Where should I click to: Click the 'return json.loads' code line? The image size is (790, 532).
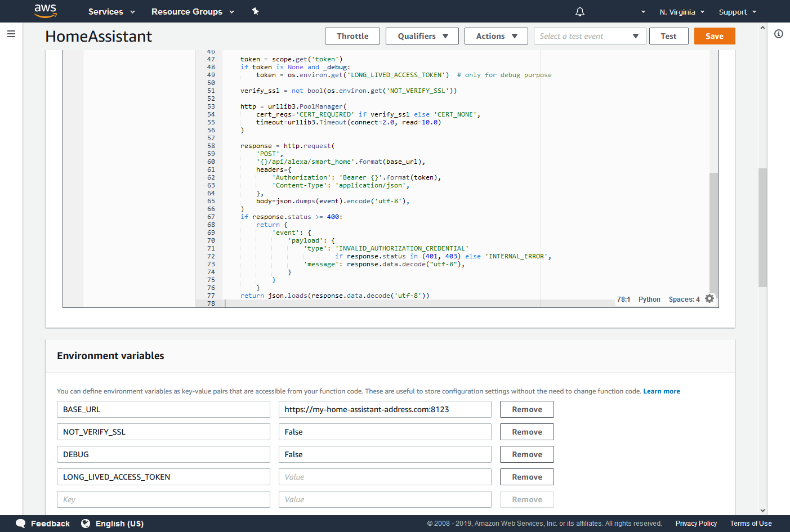[334, 296]
